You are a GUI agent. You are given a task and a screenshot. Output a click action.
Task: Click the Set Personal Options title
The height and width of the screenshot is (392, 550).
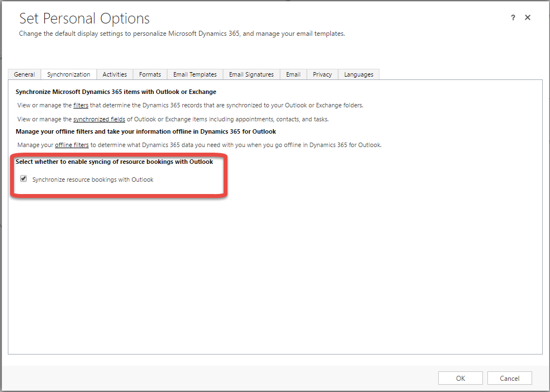click(84, 18)
